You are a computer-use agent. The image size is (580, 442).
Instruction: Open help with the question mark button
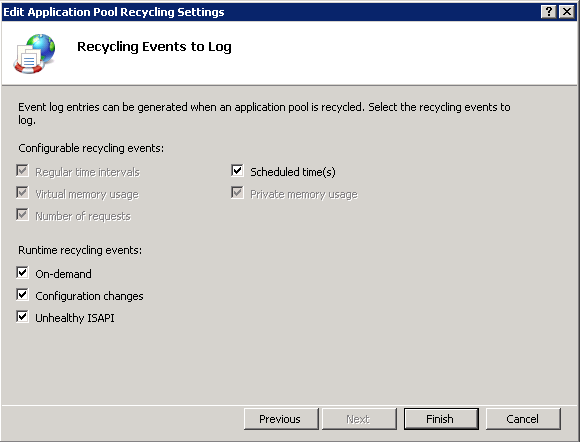[549, 12]
